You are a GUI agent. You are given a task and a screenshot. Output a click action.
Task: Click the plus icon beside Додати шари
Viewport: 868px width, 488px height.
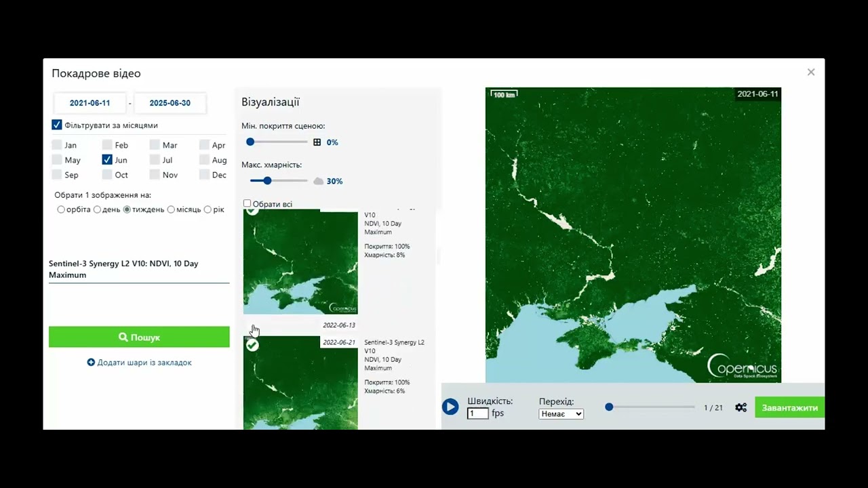[x=91, y=363]
